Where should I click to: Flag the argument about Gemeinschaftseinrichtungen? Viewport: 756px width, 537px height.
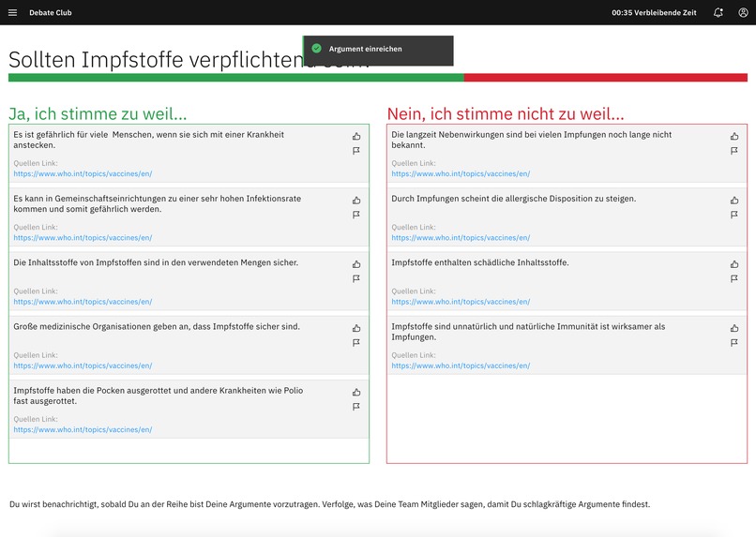click(x=356, y=215)
